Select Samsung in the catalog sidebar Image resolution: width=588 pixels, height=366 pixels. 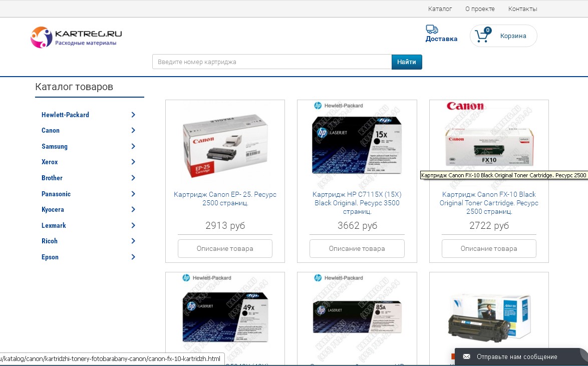55,146
